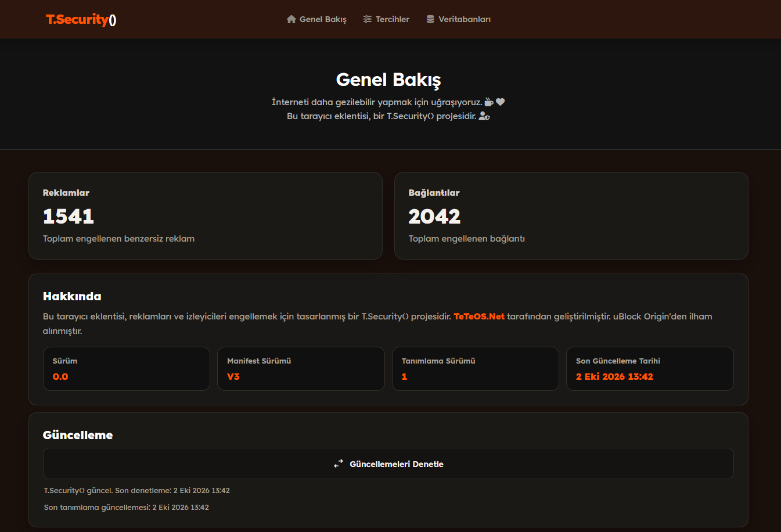This screenshot has height=532, width=781.
Task: Click the Bağlantılar card title
Action: pos(434,193)
